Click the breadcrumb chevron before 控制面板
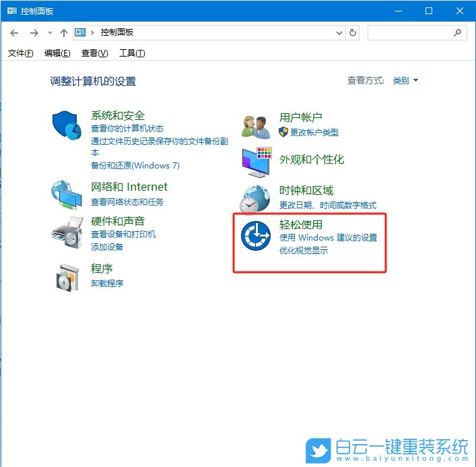 coord(92,32)
